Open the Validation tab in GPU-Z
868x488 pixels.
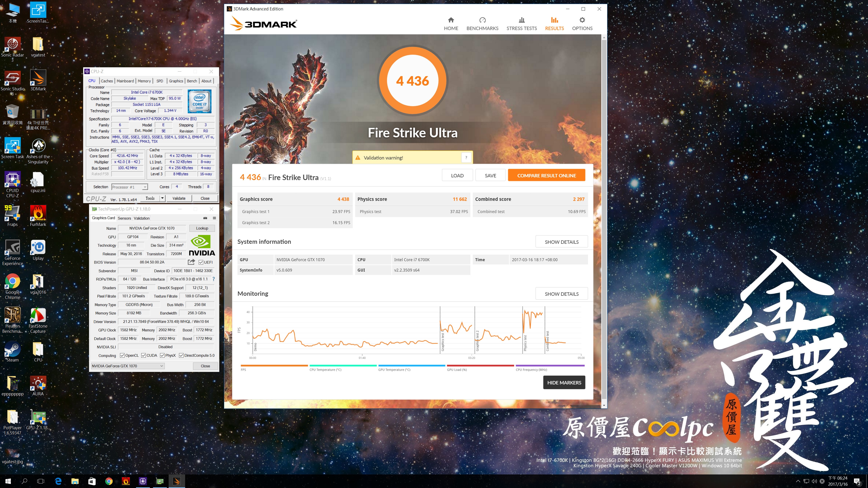(142, 218)
